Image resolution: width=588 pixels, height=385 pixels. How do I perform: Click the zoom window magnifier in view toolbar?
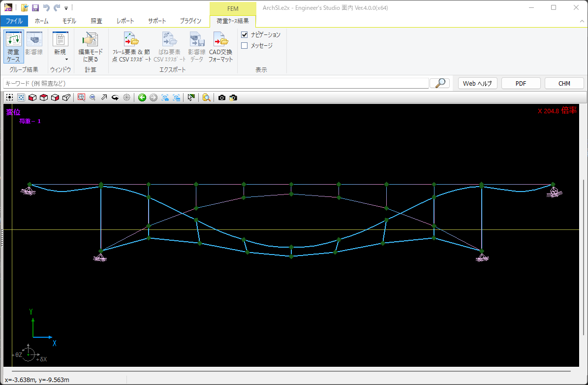[81, 97]
